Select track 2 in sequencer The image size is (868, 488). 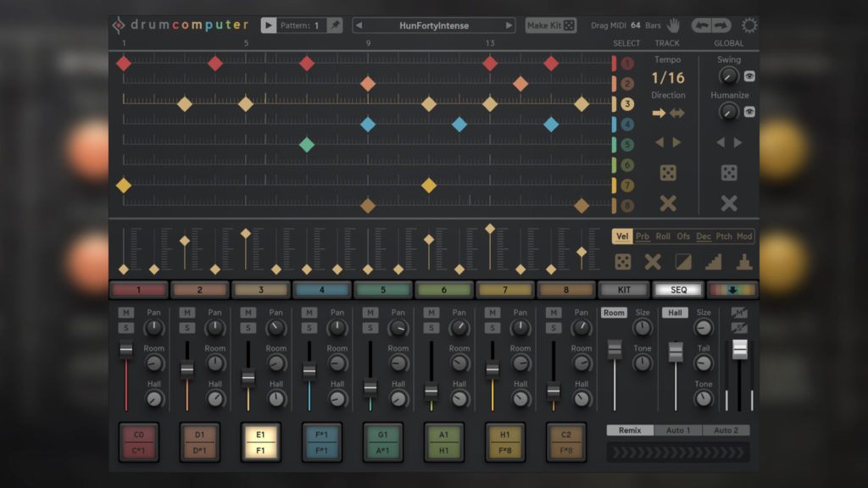(x=626, y=84)
